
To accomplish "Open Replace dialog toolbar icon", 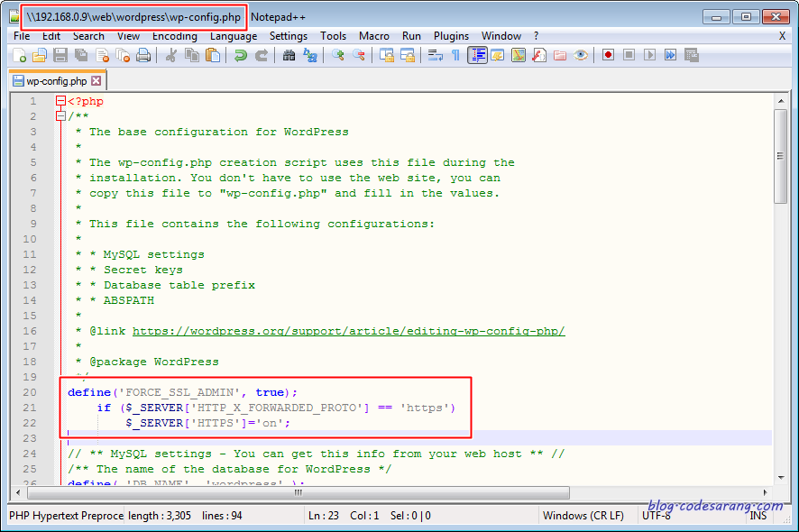I will point(310,55).
